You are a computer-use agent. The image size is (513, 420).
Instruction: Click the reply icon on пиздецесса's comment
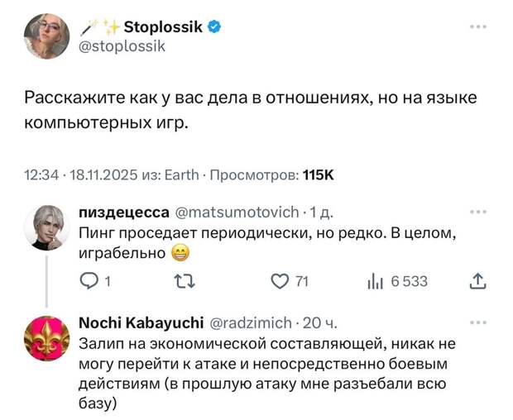pos(88,281)
